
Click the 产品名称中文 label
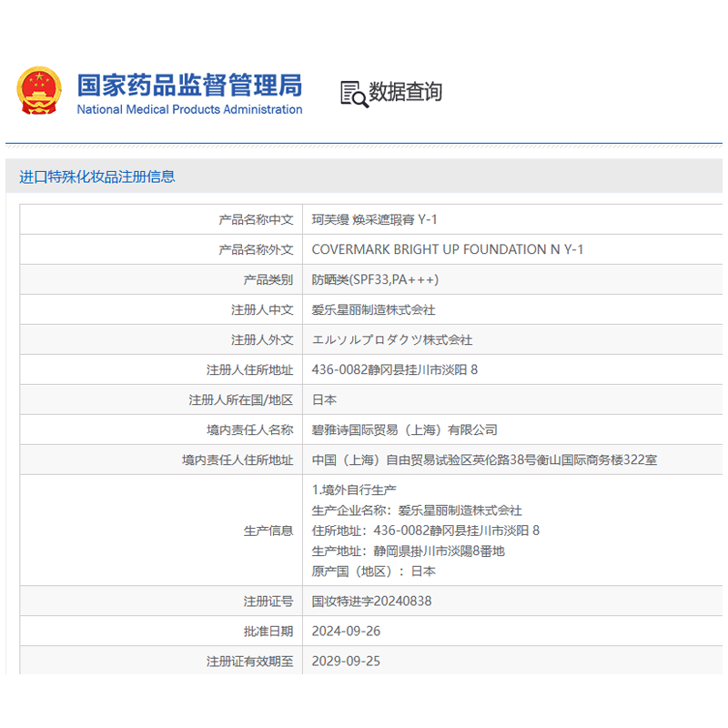point(256,219)
